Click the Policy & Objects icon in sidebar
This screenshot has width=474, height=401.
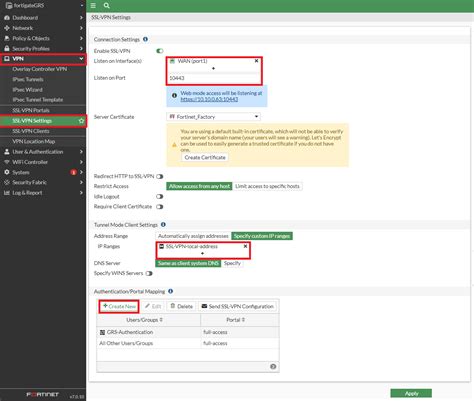coord(7,38)
